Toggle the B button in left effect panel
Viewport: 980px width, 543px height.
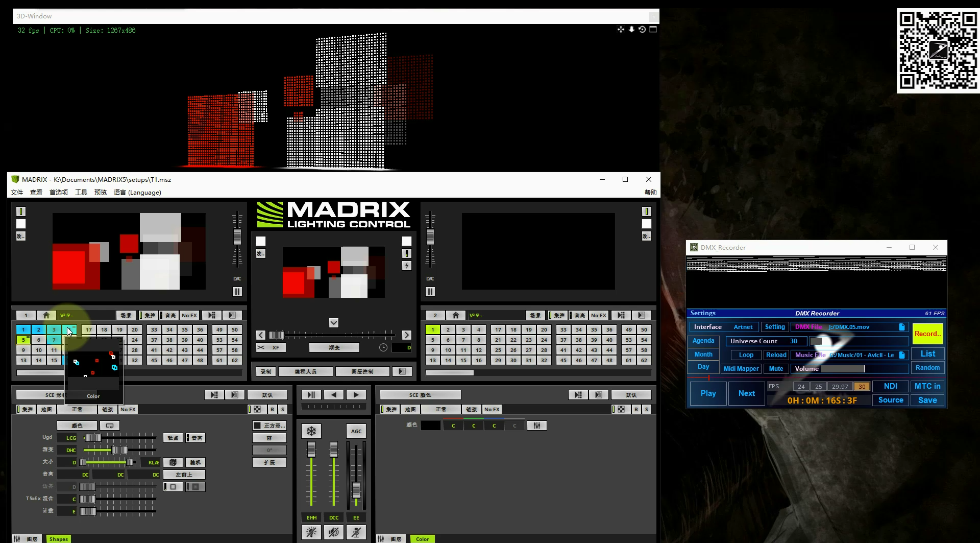273,409
